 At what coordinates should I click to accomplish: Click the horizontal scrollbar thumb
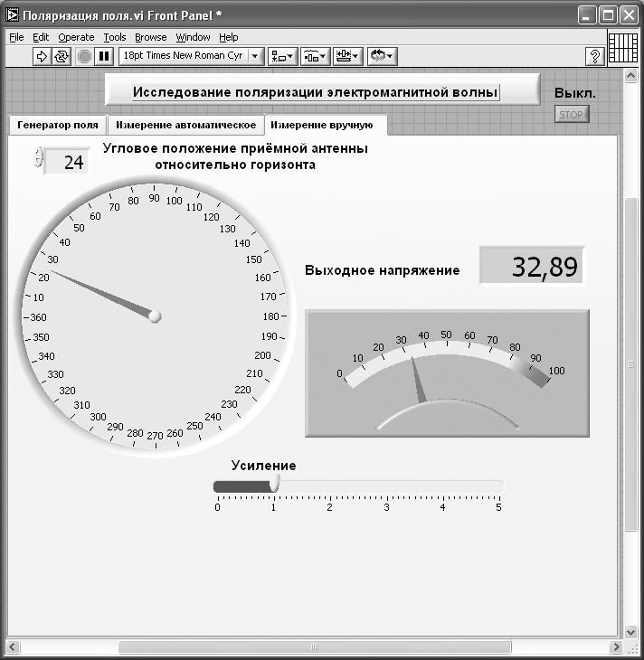point(315,646)
